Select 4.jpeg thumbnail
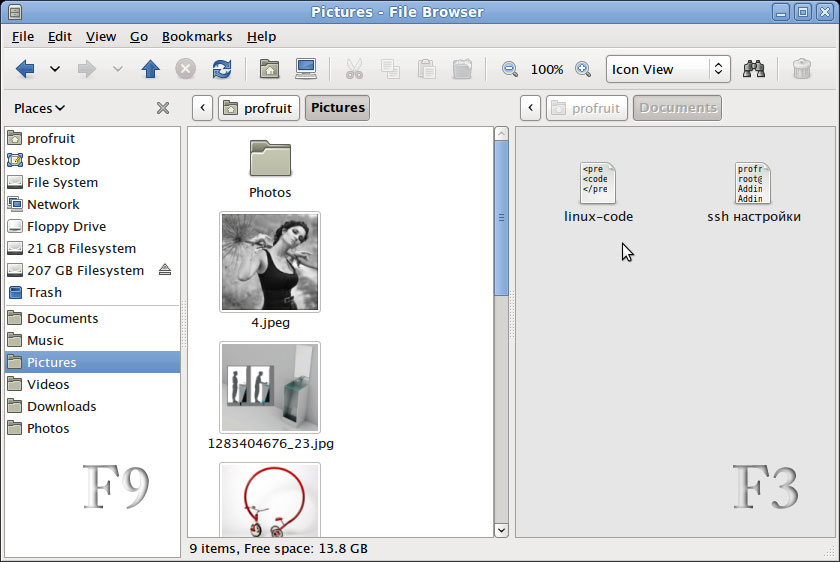 [270, 261]
